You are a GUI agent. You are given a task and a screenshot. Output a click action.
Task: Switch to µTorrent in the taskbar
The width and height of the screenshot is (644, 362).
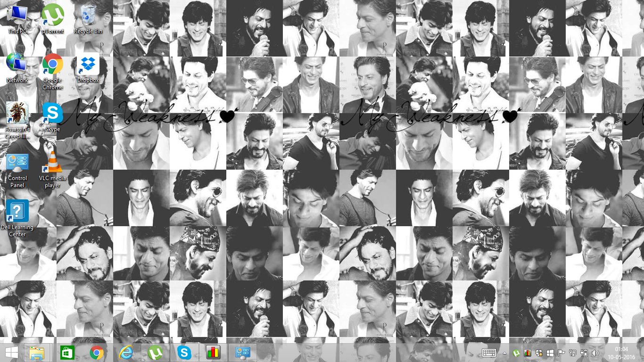(x=155, y=353)
